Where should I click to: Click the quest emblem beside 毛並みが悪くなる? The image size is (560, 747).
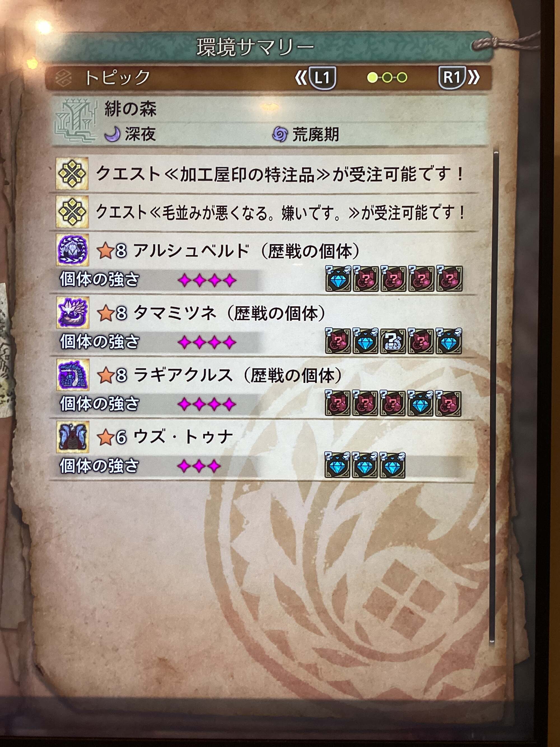click(x=72, y=212)
